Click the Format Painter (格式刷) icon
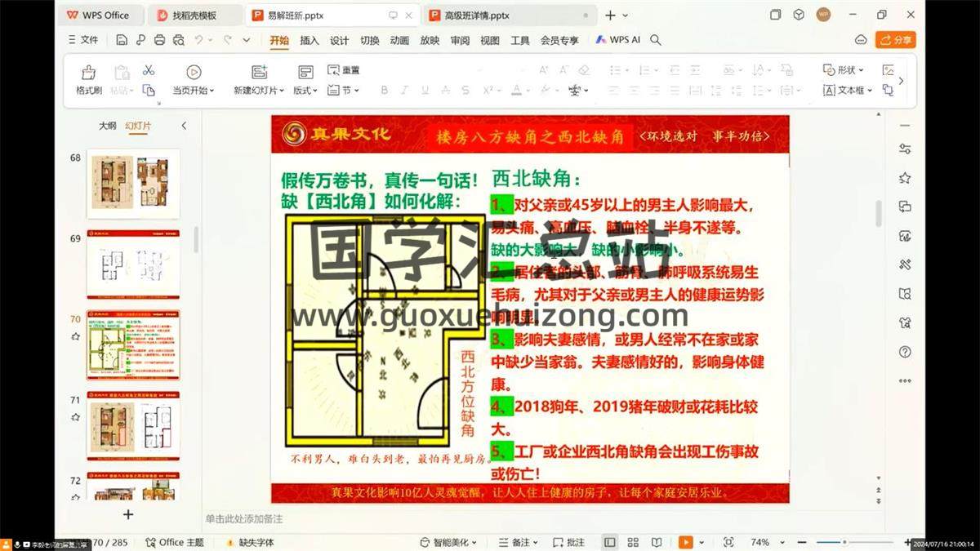 pyautogui.click(x=88, y=73)
